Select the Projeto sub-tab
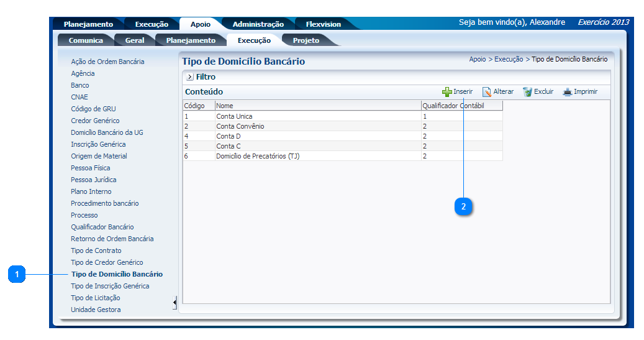 point(306,40)
